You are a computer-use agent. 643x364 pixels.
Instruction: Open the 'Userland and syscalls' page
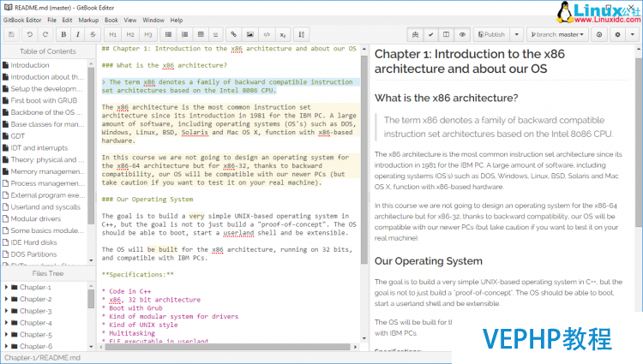click(44, 206)
